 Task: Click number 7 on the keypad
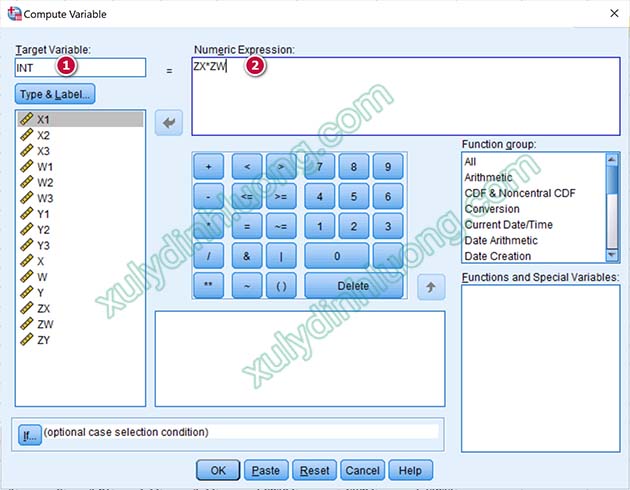point(319,166)
